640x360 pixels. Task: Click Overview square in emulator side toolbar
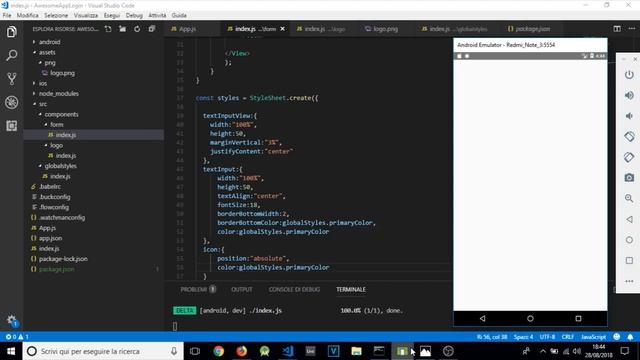click(x=629, y=260)
